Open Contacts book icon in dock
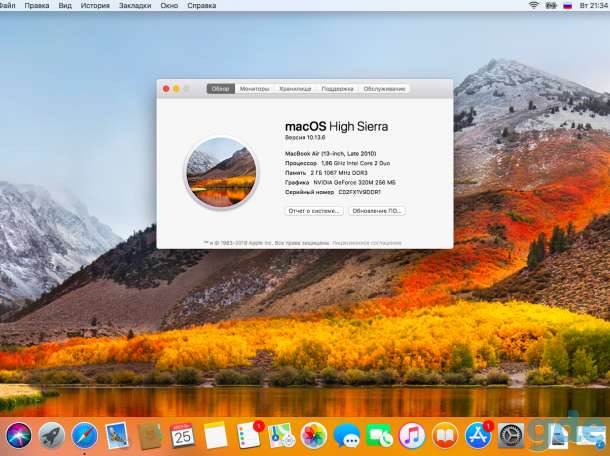This screenshot has width=610, height=456. (x=150, y=435)
